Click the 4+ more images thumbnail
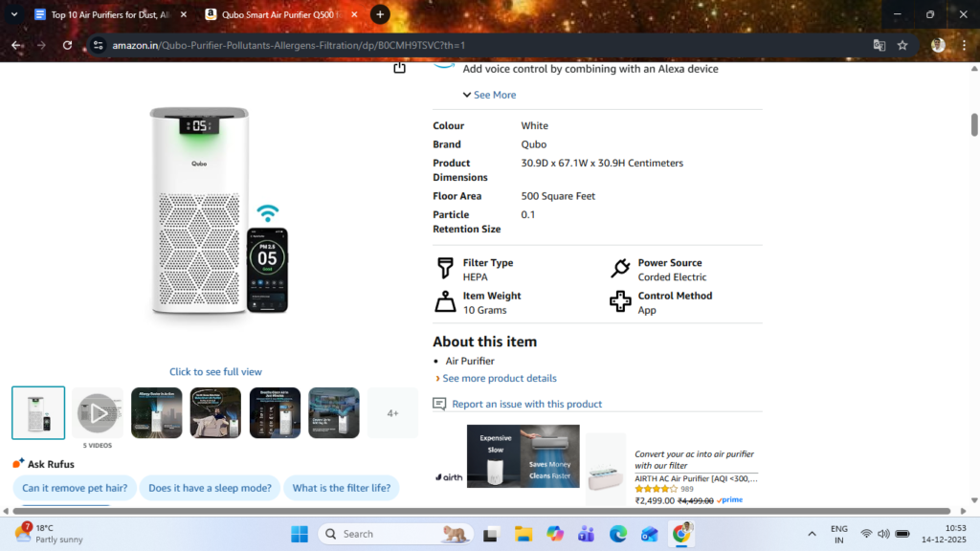The image size is (980, 551). 392,413
